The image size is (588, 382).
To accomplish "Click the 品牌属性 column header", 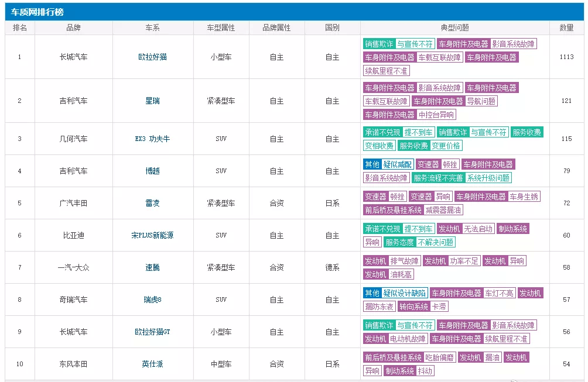I will tap(277, 27).
